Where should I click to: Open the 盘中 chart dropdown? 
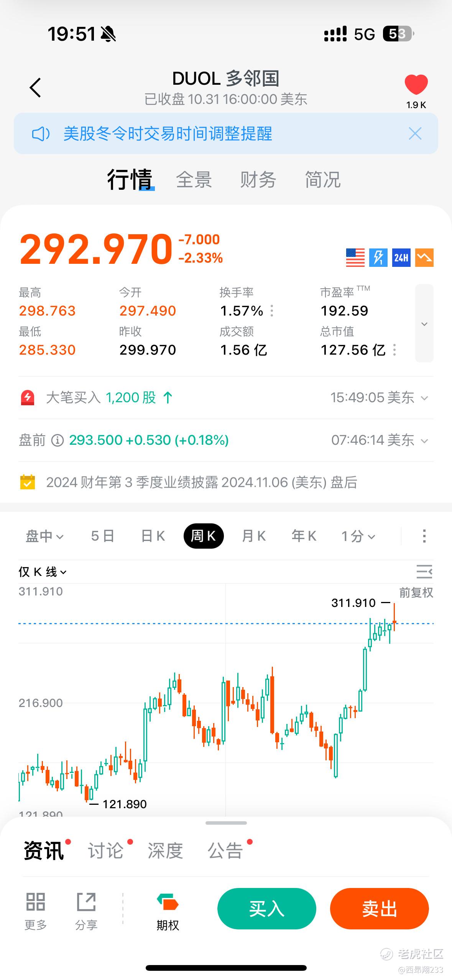point(44,536)
